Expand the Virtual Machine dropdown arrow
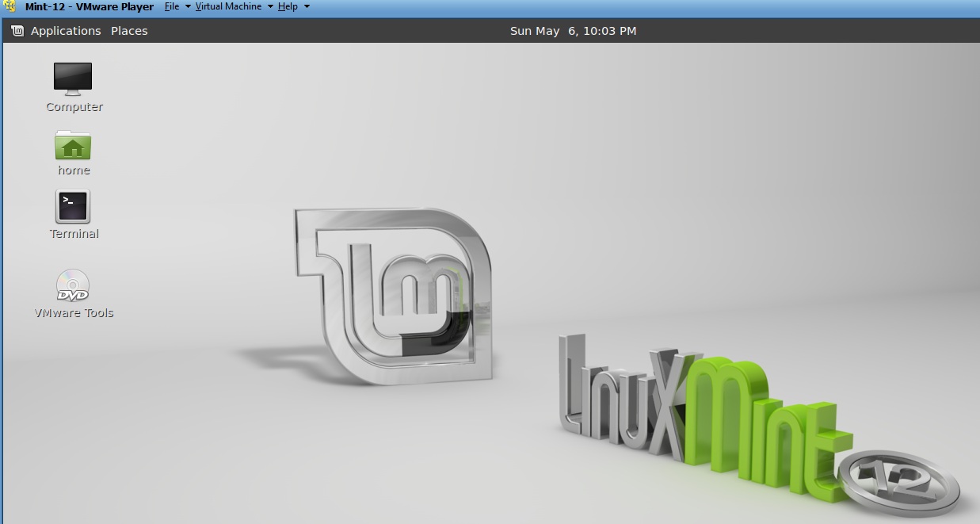 coord(269,6)
